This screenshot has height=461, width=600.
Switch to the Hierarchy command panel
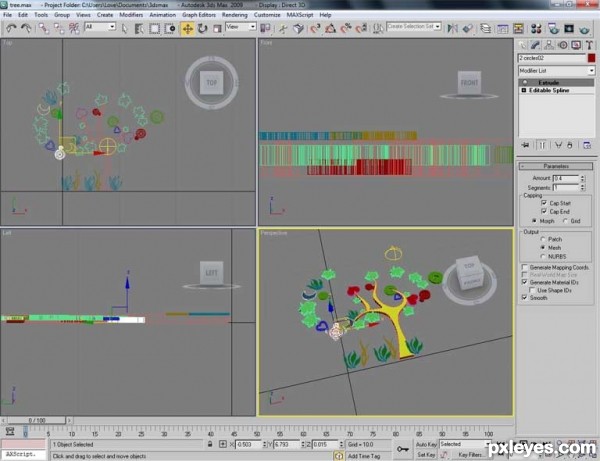pyautogui.click(x=549, y=46)
